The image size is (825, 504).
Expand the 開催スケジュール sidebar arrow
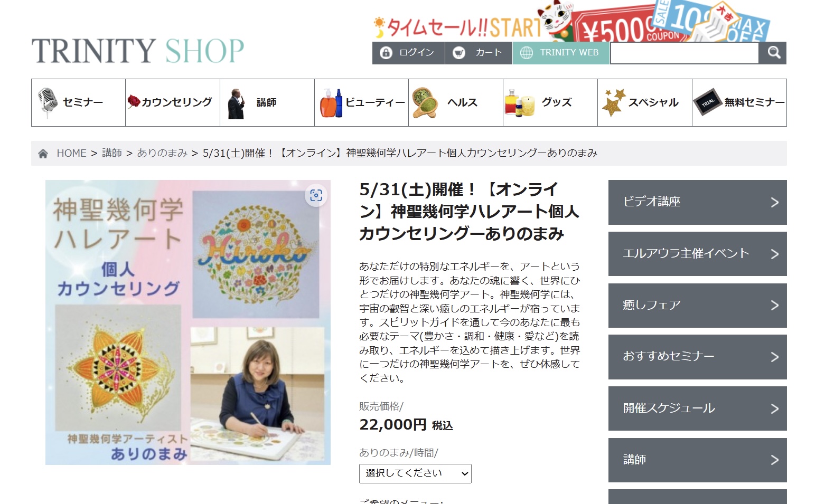(774, 409)
